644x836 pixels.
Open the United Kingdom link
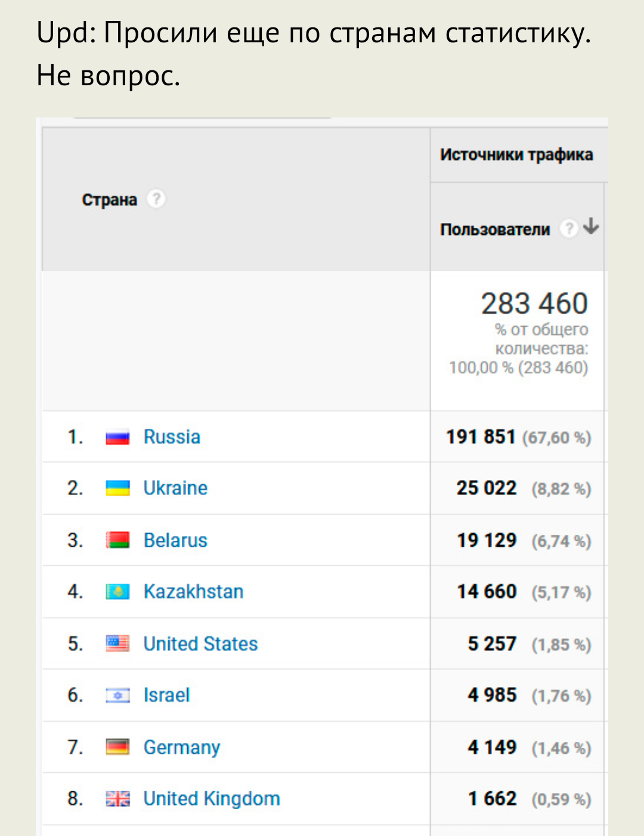tap(212, 798)
